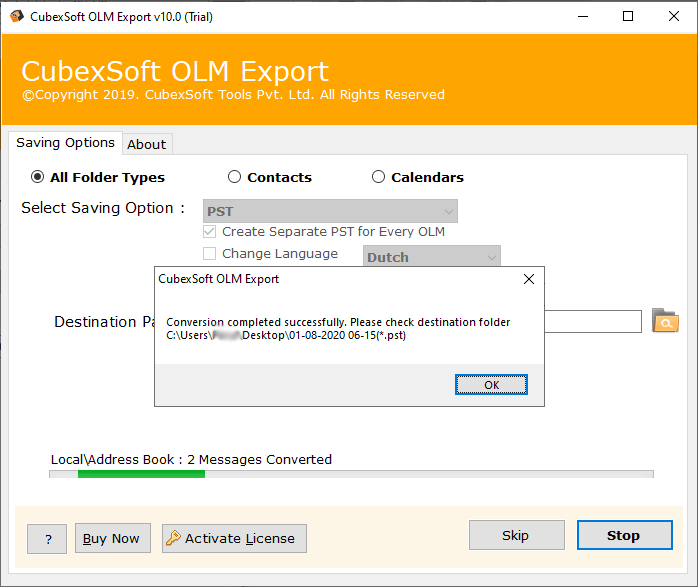Select the Calendars radio option
Screen dimensions: 698x587
tap(378, 177)
